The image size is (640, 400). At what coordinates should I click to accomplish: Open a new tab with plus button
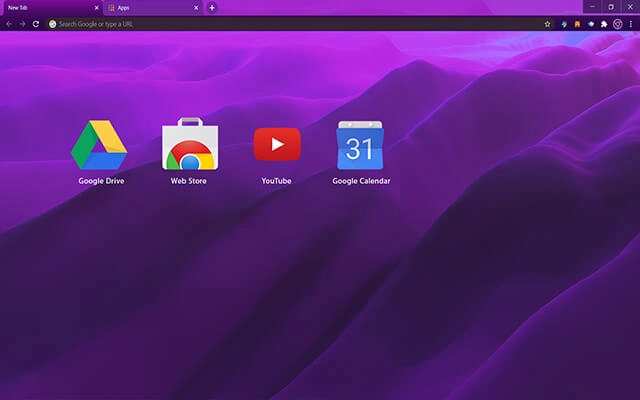pyautogui.click(x=211, y=8)
